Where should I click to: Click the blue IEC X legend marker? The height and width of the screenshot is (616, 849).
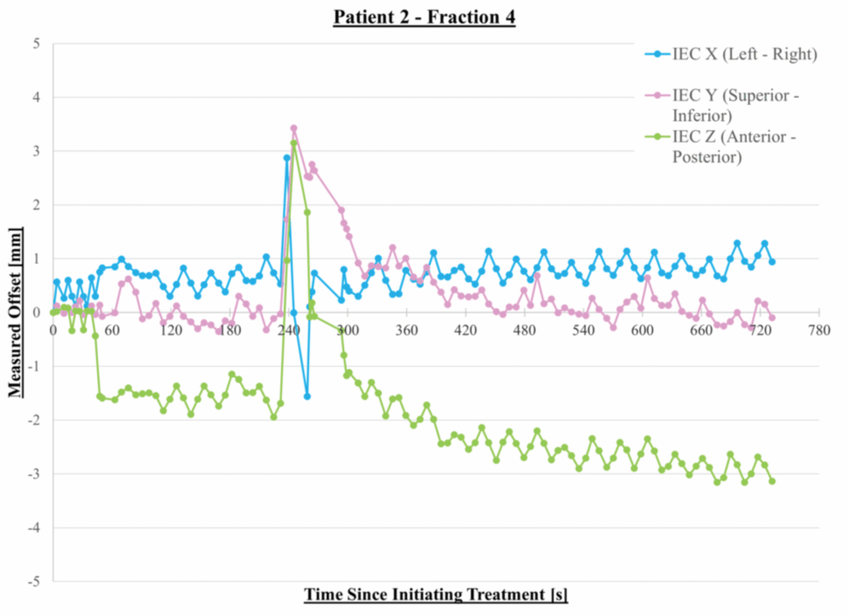657,55
